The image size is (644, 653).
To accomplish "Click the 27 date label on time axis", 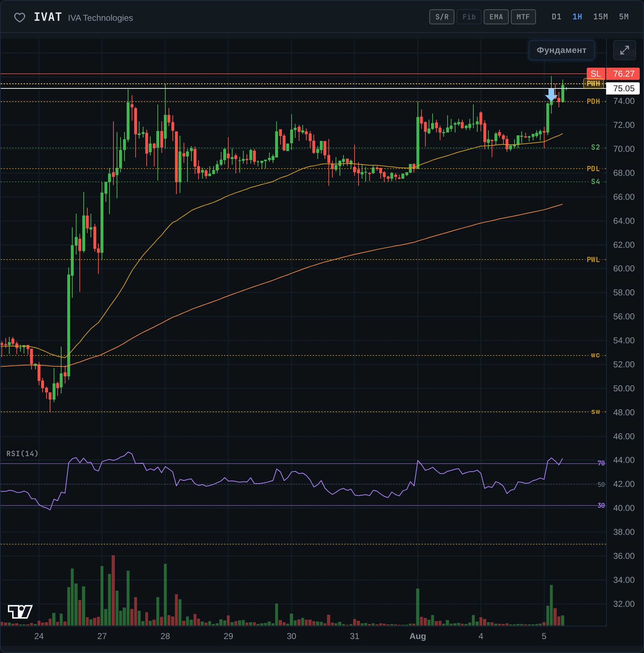I will tap(102, 636).
